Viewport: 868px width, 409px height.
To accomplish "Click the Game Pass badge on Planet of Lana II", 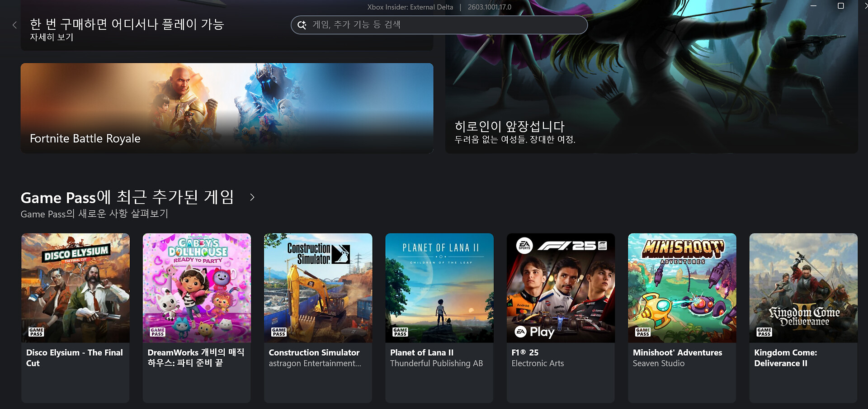I will 401,332.
